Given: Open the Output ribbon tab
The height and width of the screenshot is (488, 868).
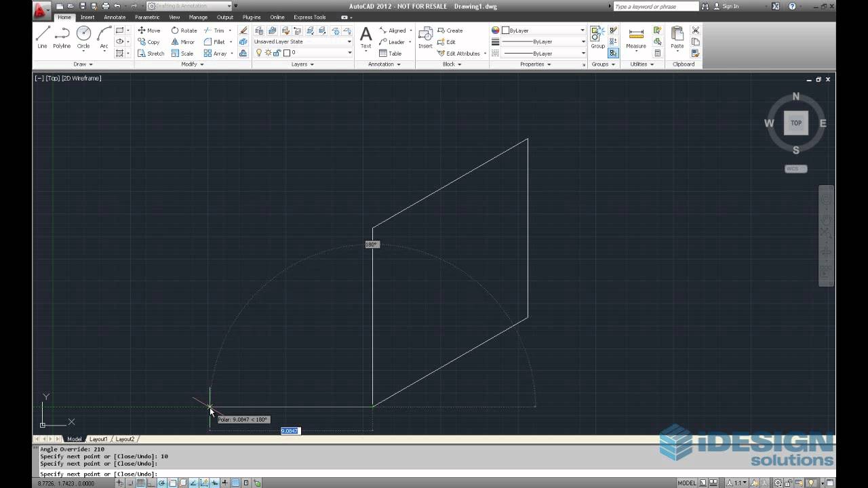Looking at the screenshot, I should pyautogui.click(x=225, y=17).
